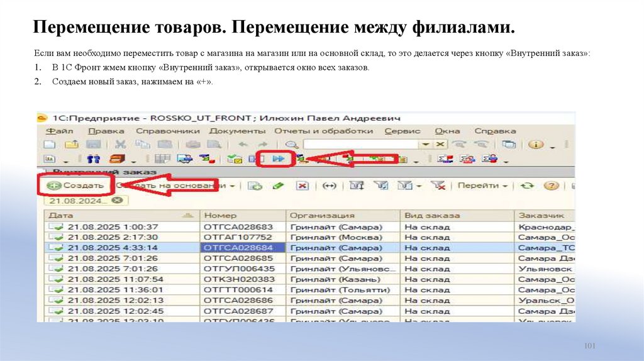This screenshot has width=644, height=361.
Task: Click the Search magnifier icon
Action: point(292,145)
